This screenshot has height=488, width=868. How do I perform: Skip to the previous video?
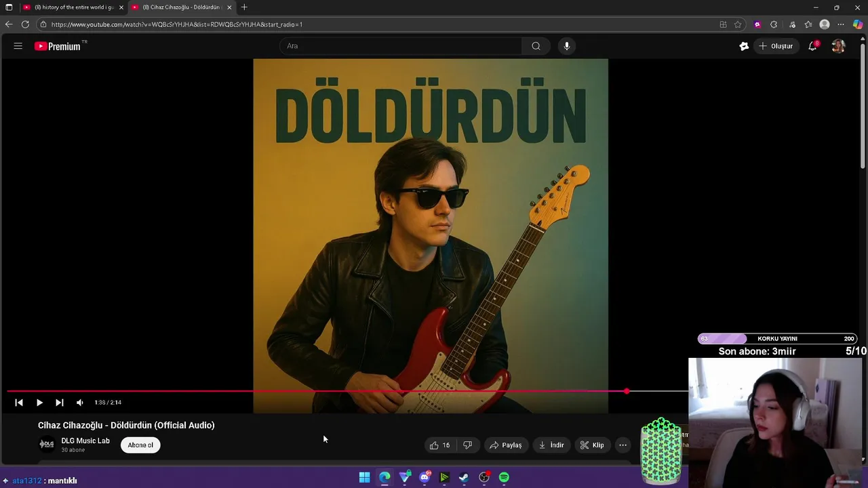click(x=19, y=403)
